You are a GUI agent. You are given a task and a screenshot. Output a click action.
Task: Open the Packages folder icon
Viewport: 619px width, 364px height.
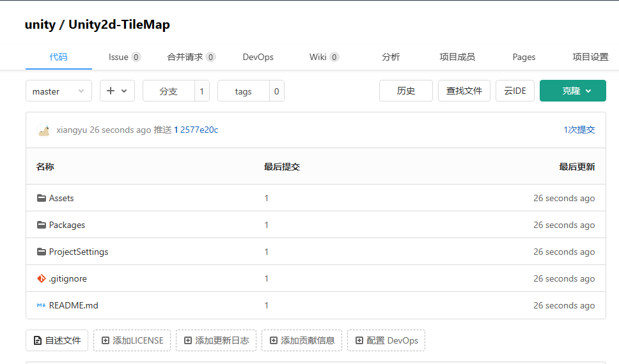coord(42,225)
